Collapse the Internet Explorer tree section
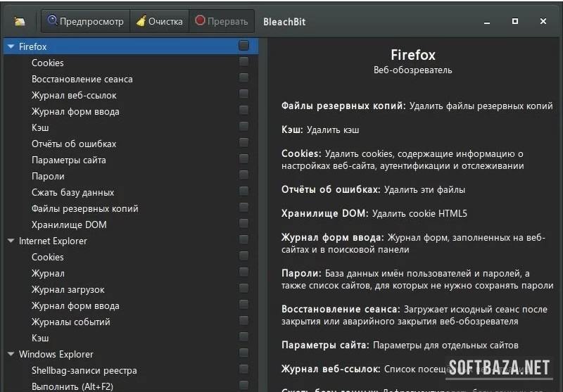 [11, 241]
